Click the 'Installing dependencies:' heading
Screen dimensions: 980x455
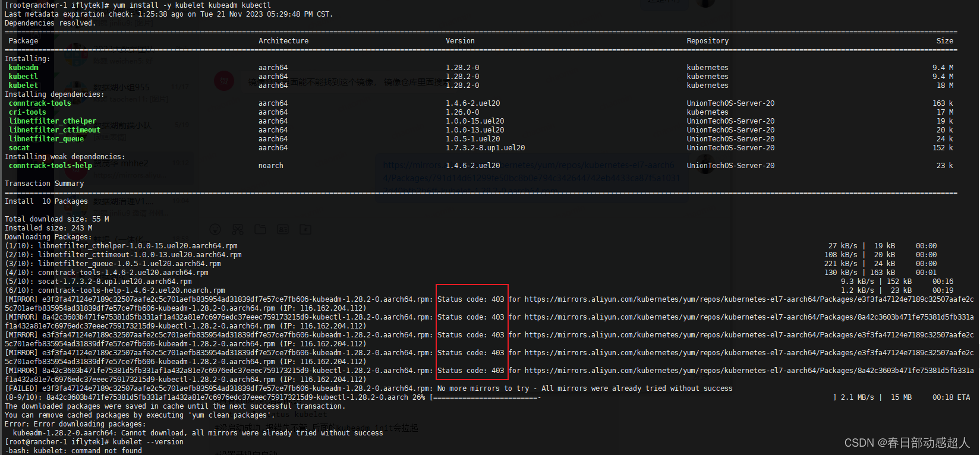55,94
